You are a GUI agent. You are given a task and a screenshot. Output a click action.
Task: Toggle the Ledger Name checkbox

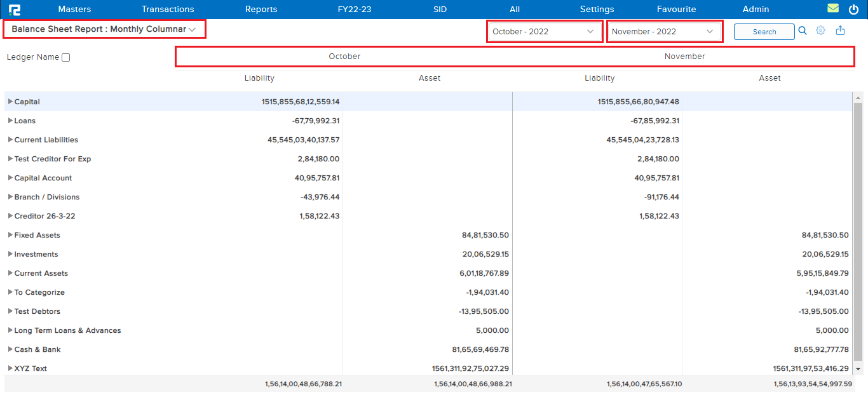[x=65, y=57]
